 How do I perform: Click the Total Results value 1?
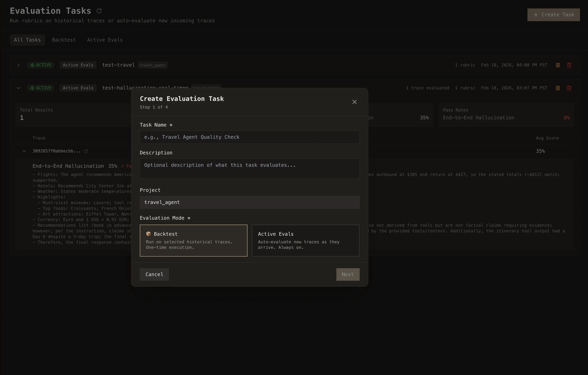coord(22,118)
